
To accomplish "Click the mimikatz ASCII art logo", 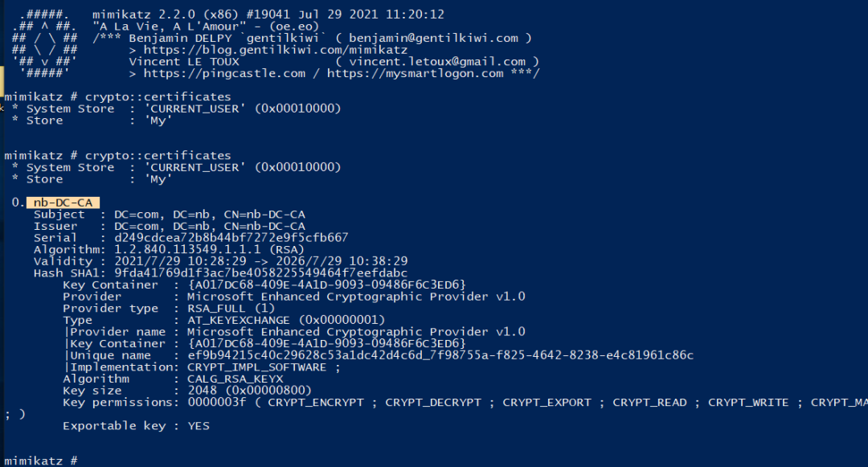I will point(45,43).
